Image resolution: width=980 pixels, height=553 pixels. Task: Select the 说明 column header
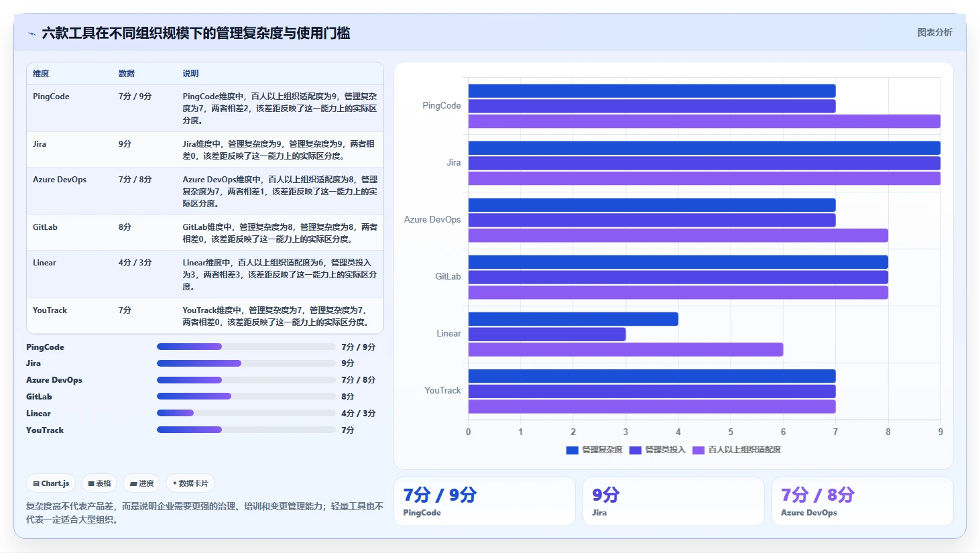(191, 74)
